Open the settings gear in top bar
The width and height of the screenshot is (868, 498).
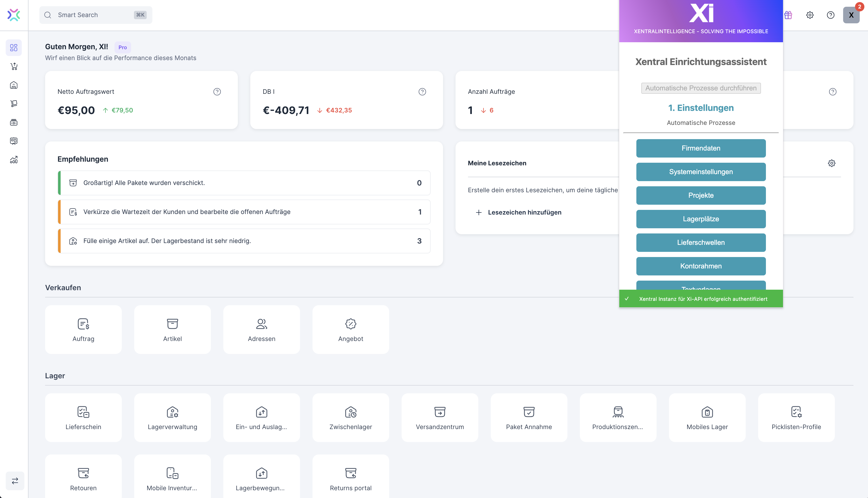[x=809, y=15]
